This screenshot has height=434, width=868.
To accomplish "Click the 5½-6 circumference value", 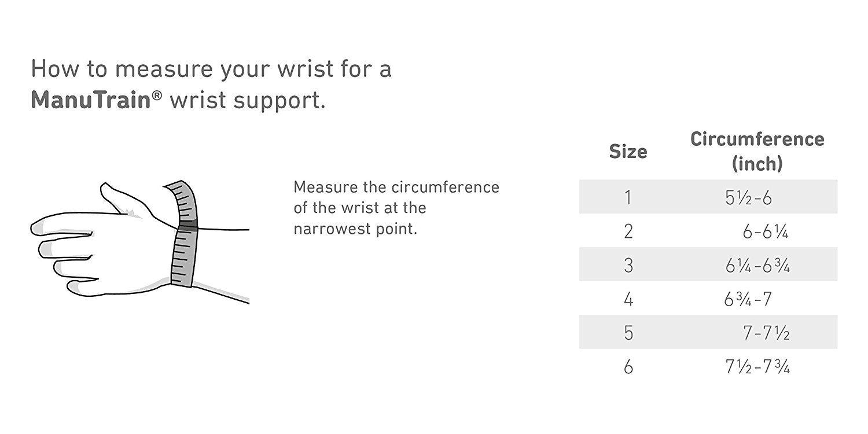I will tap(748, 197).
